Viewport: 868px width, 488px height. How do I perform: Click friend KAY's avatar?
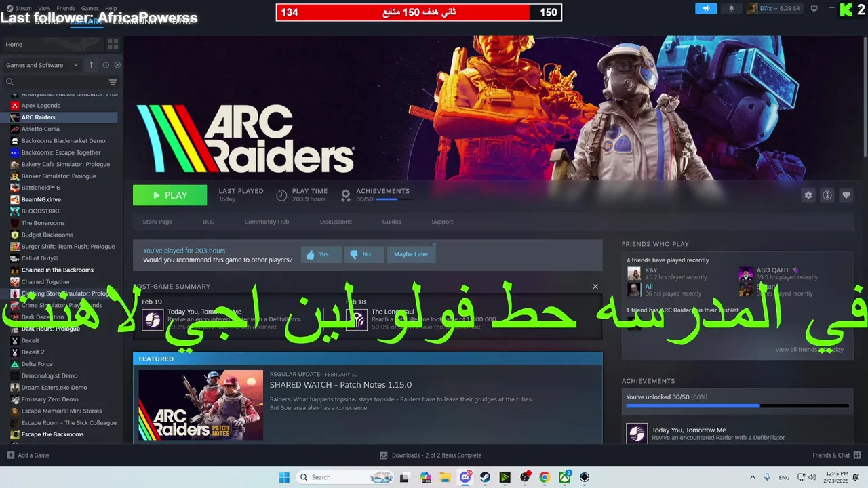(634, 273)
